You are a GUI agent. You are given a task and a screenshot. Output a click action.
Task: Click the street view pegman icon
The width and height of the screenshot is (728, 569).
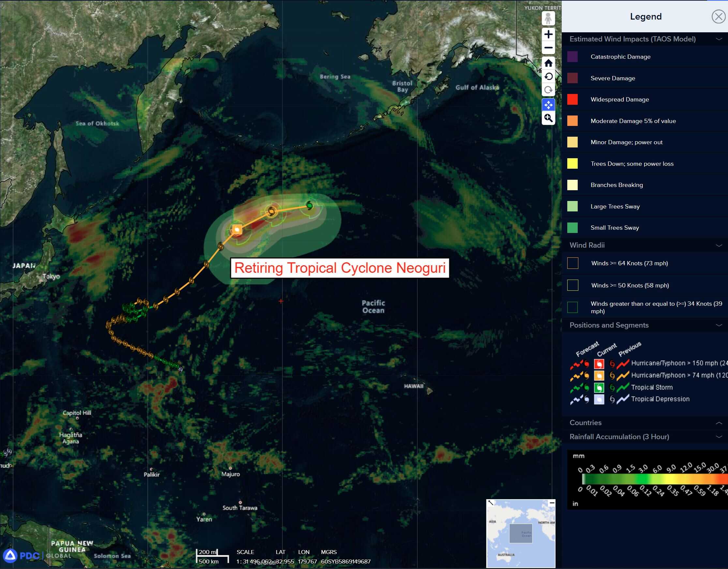548,18
